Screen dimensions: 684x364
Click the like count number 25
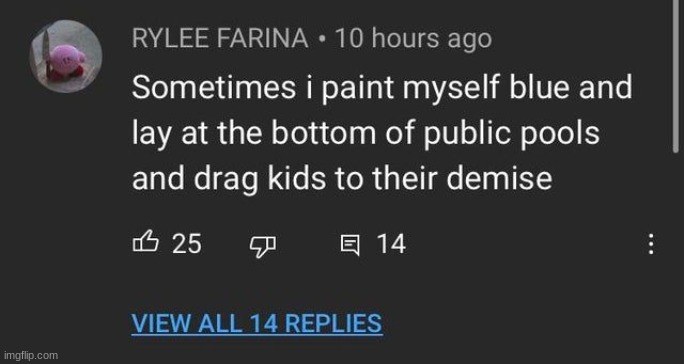pos(187,244)
